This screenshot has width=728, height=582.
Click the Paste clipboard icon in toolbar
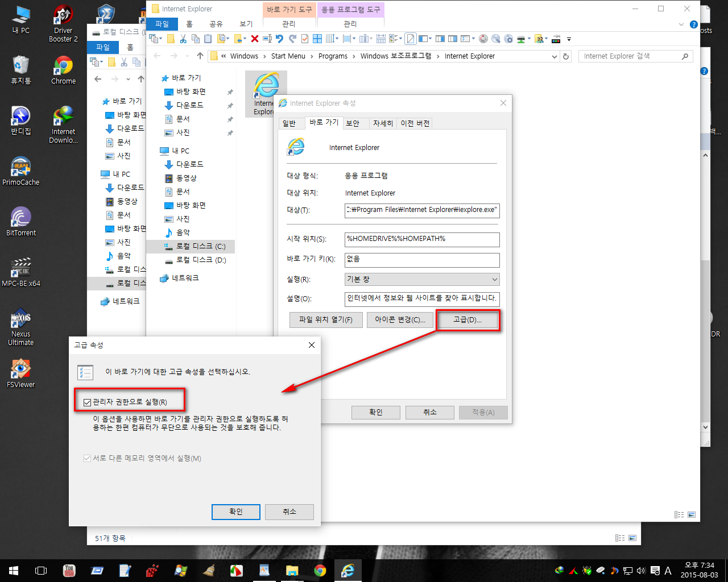click(x=208, y=39)
